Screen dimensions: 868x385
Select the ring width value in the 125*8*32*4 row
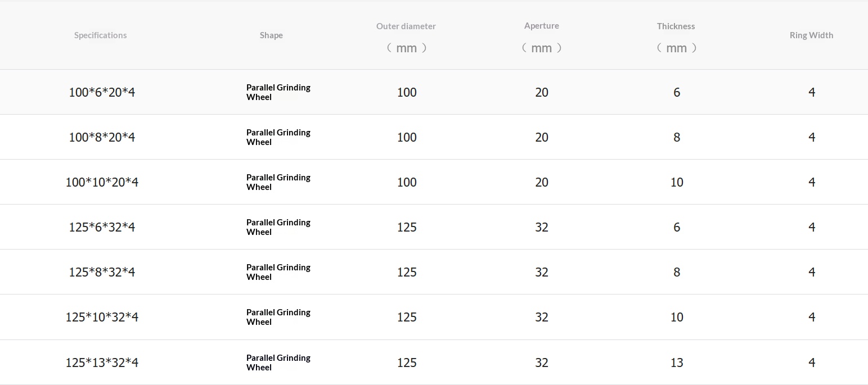click(812, 272)
